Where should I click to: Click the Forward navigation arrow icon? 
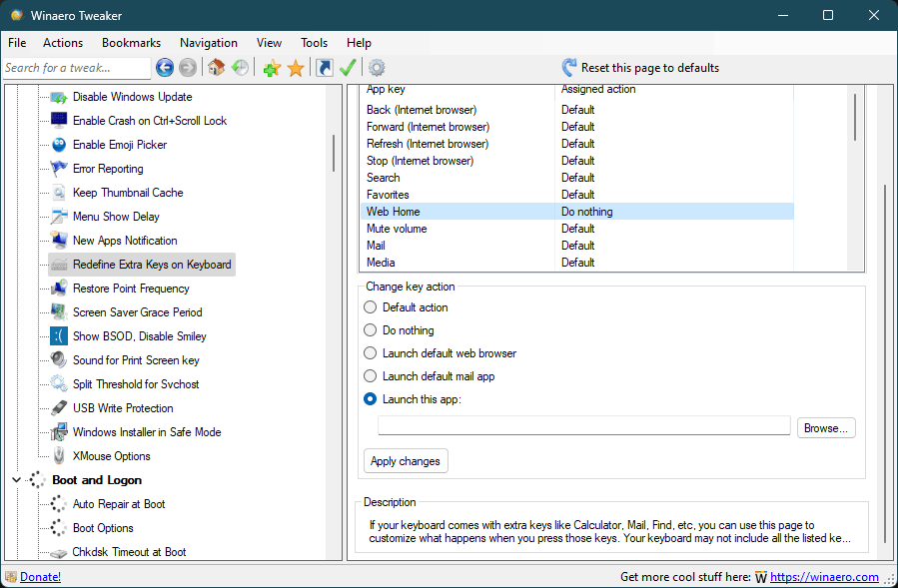[x=187, y=68]
